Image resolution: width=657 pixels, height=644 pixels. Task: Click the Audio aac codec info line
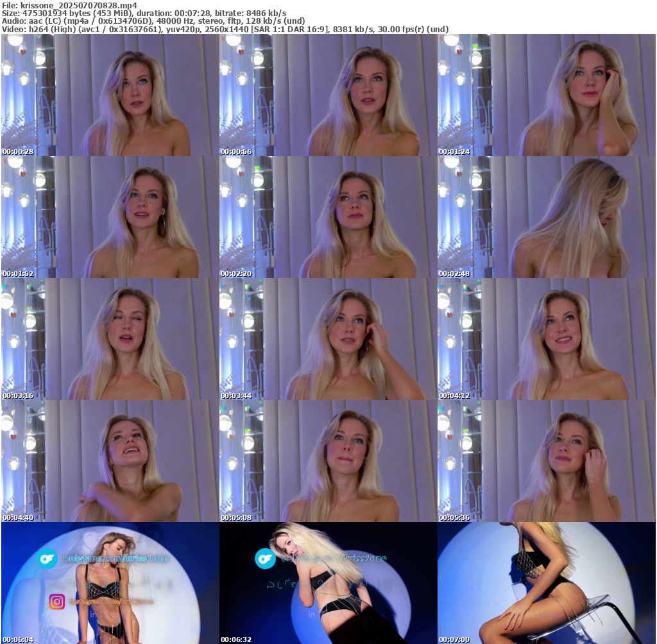[x=153, y=21]
